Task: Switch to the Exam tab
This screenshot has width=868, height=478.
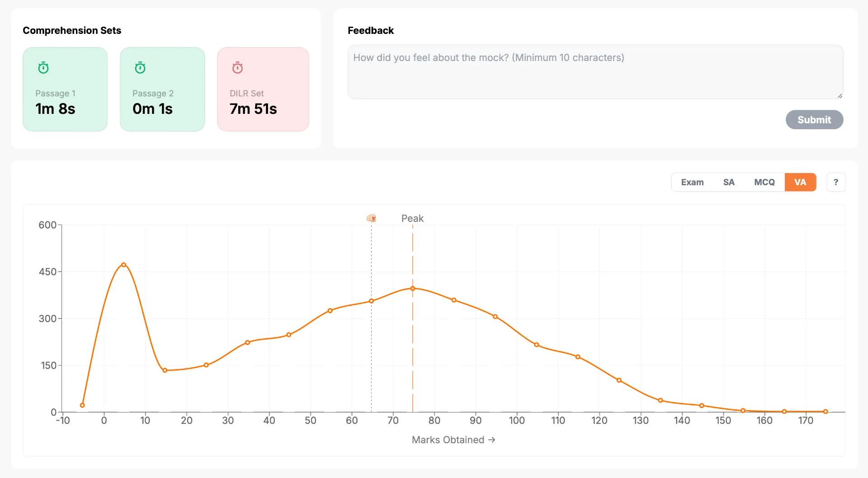Action: click(x=692, y=182)
